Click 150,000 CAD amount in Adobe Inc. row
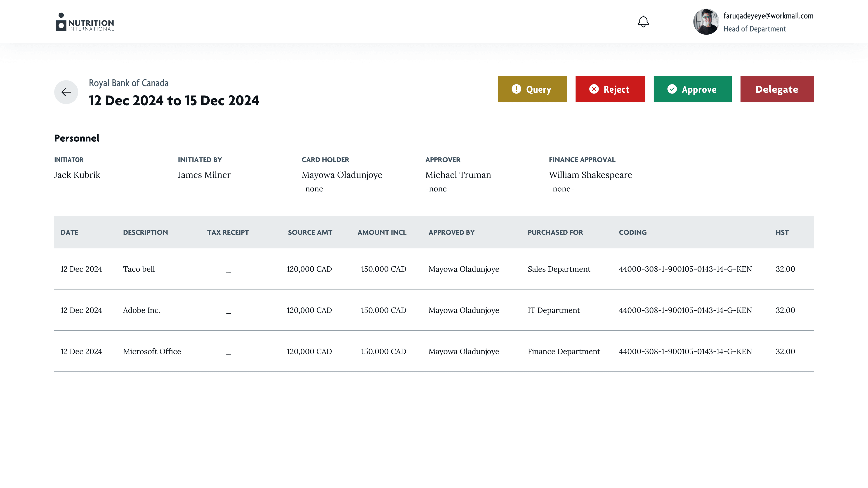This screenshot has width=868, height=488. click(x=383, y=310)
